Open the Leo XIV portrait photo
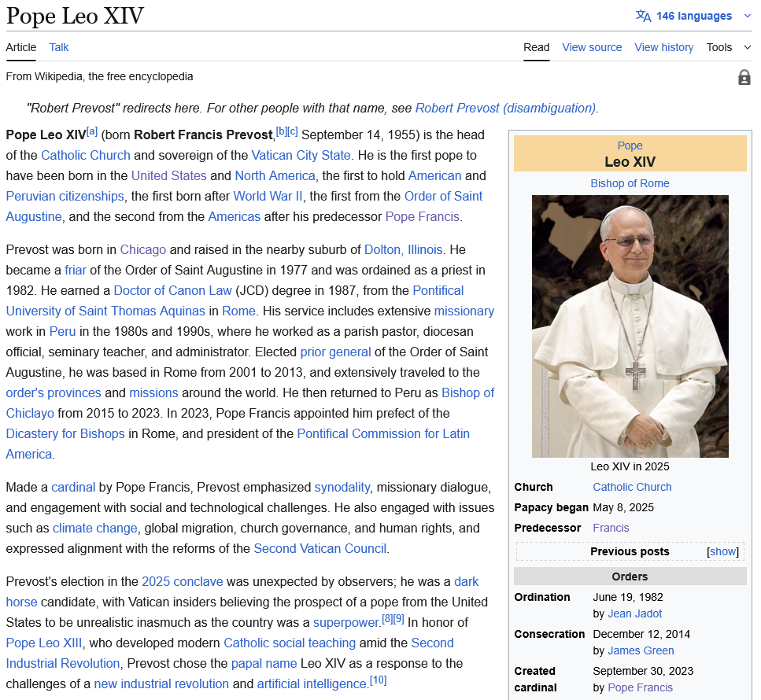Image resolution: width=761 pixels, height=700 pixels. point(630,326)
